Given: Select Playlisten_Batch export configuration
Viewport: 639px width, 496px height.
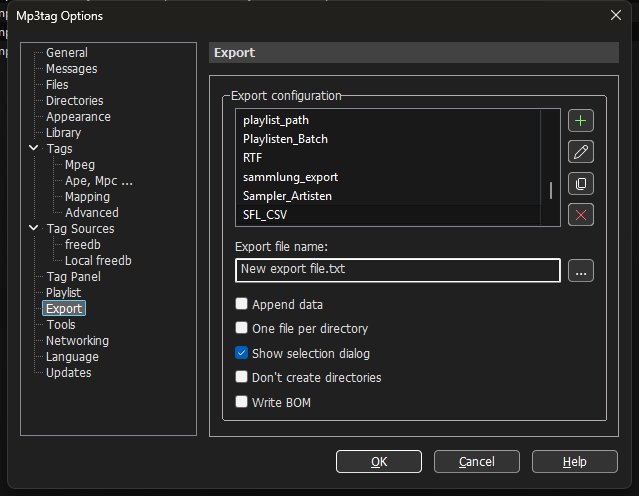Looking at the screenshot, I should (x=388, y=139).
